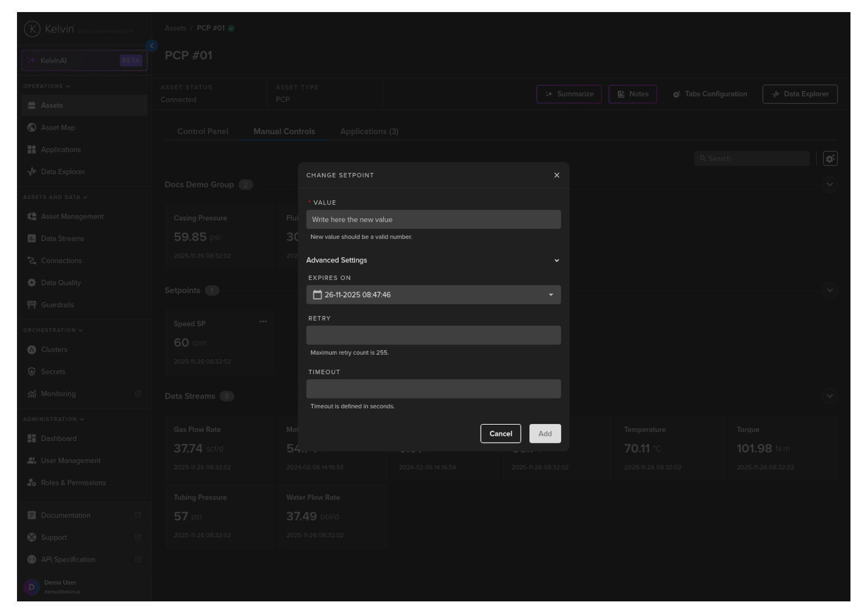Image resolution: width=868 pixels, height=614 pixels.
Task: Click the calendar icon in Expires On field
Action: point(317,295)
